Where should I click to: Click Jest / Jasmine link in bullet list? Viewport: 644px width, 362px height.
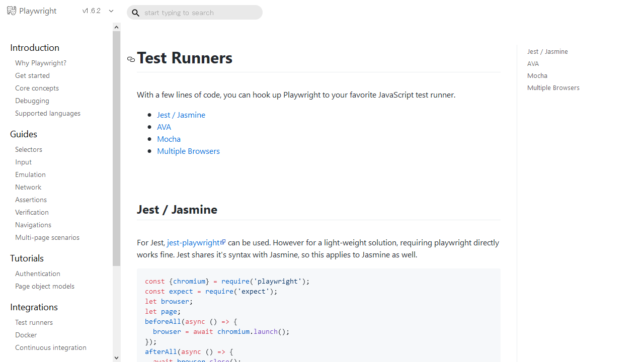click(181, 115)
